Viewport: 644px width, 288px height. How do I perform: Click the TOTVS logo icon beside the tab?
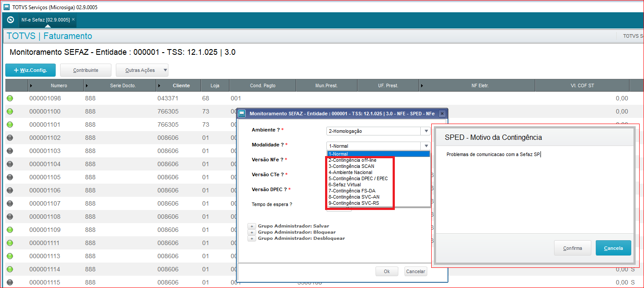11,20
